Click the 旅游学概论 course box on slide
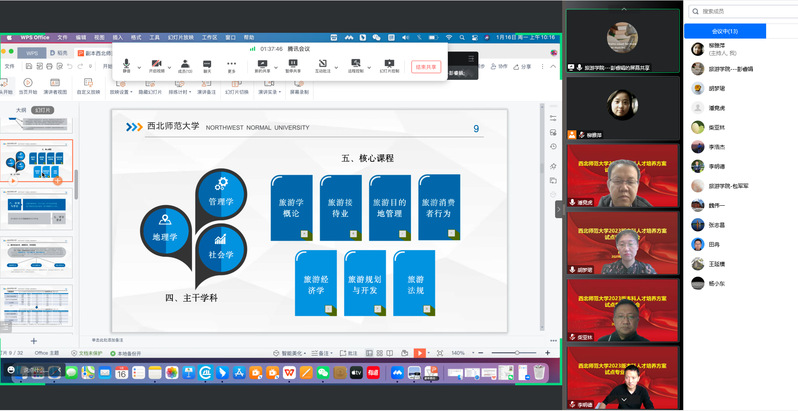798x411 pixels. tap(291, 208)
